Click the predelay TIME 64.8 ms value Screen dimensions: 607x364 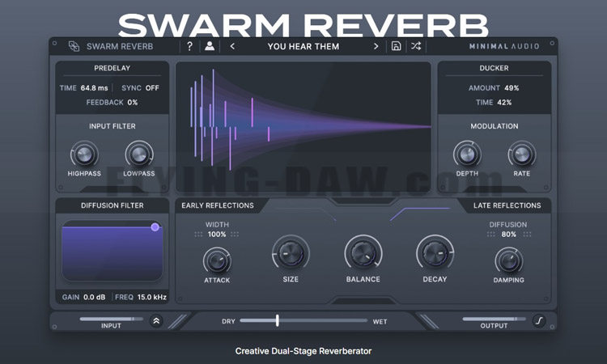94,88
